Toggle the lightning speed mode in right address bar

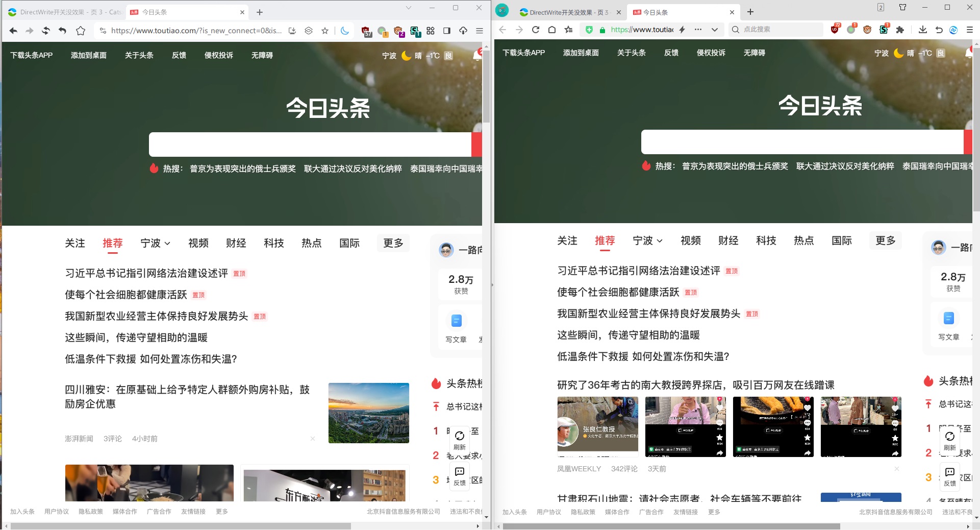pyautogui.click(x=682, y=30)
